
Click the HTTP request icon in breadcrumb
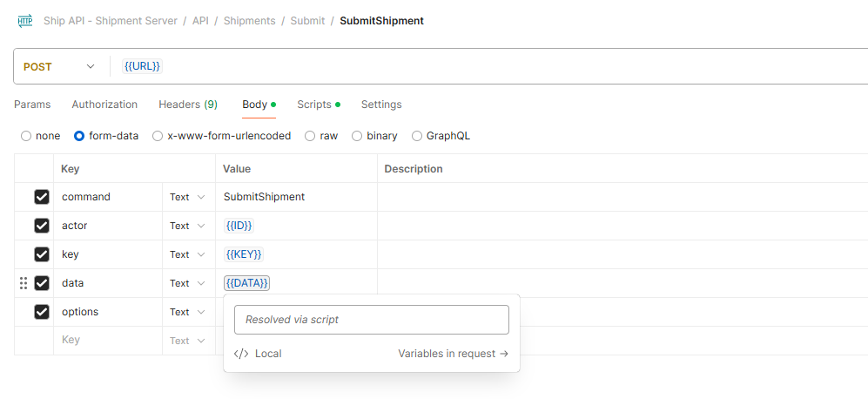(x=25, y=20)
